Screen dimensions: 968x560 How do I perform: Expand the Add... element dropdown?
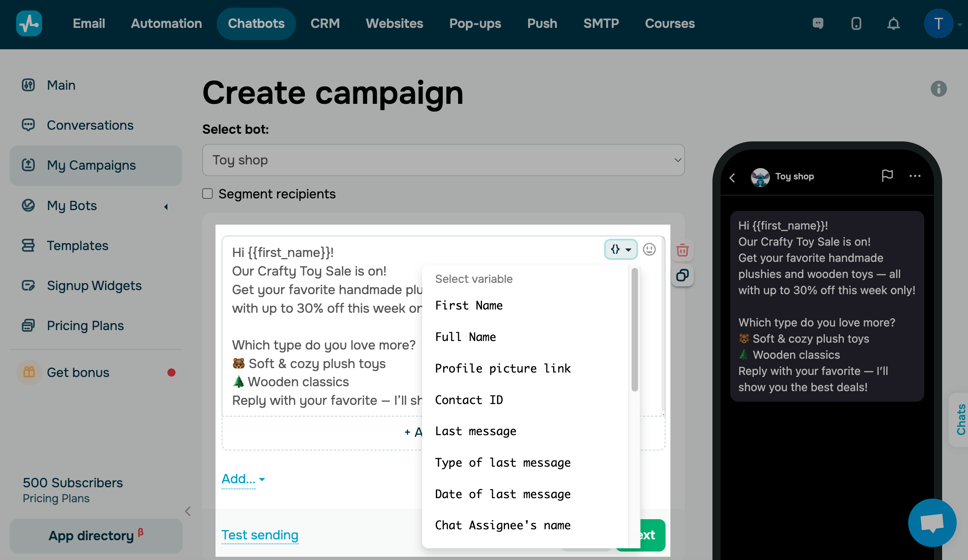[243, 479]
